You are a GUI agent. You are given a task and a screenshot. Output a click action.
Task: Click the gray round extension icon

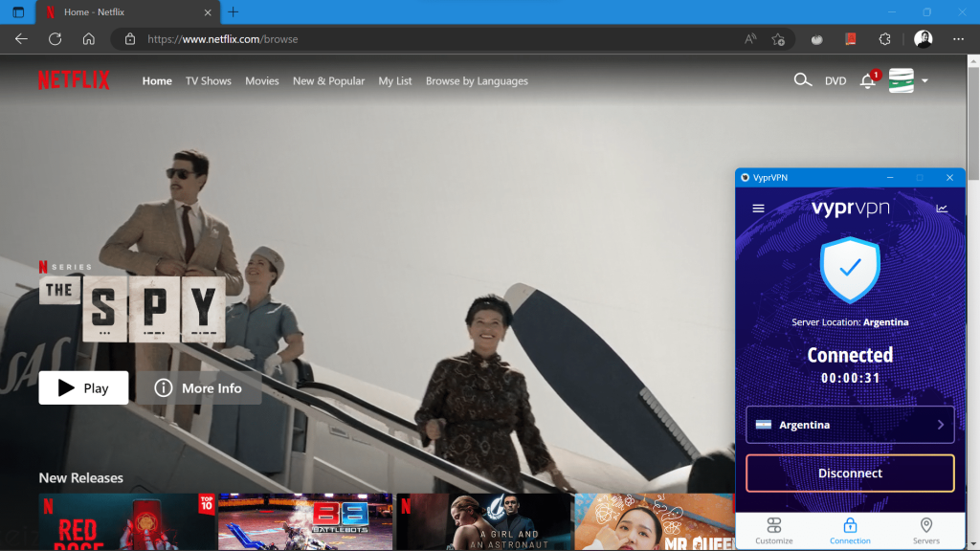pos(817,39)
